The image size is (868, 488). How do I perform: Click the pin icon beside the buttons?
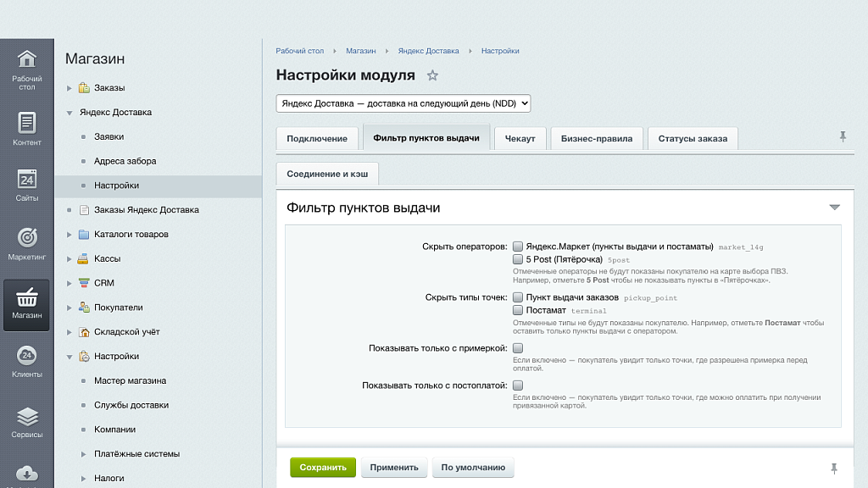(834, 469)
